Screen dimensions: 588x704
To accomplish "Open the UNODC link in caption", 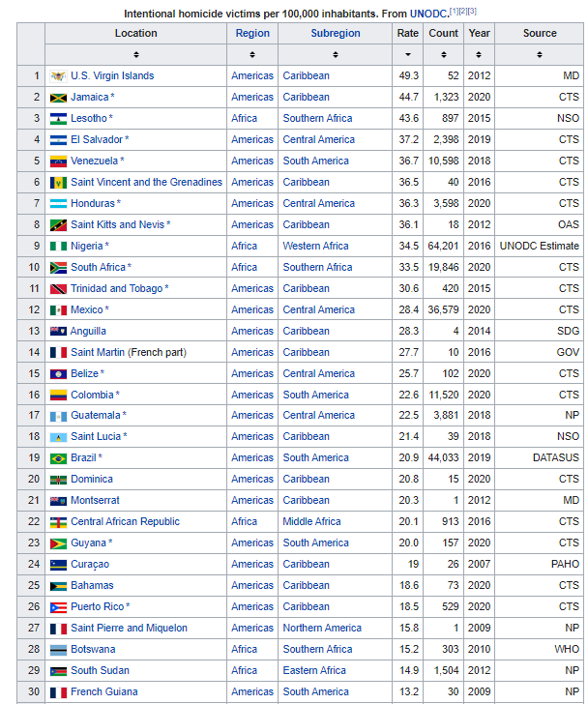I will pos(428,14).
